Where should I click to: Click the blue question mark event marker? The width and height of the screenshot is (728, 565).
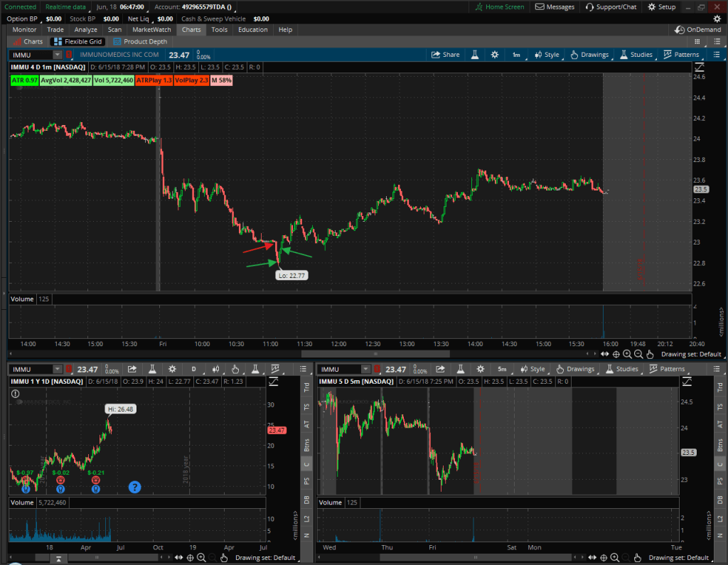134,487
